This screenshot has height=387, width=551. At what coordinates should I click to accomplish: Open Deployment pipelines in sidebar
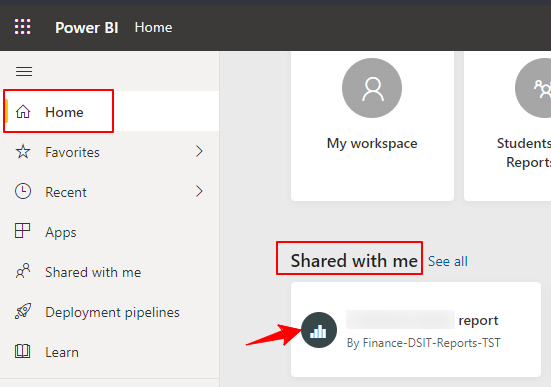110,312
